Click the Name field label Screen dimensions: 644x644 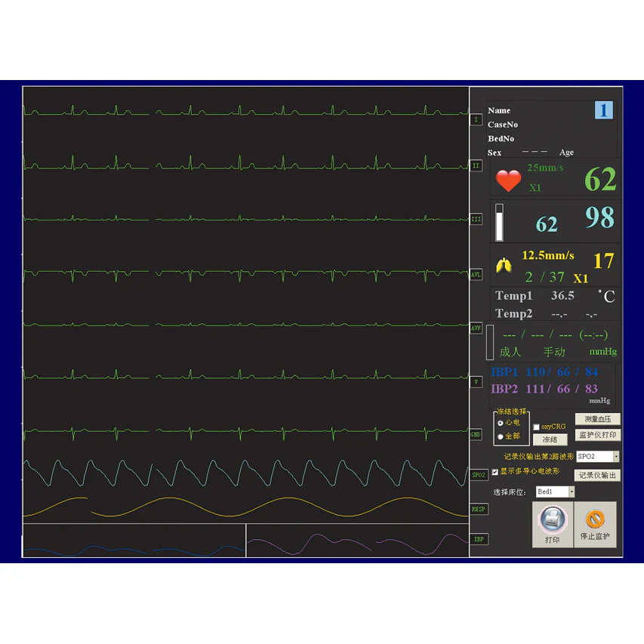(499, 110)
